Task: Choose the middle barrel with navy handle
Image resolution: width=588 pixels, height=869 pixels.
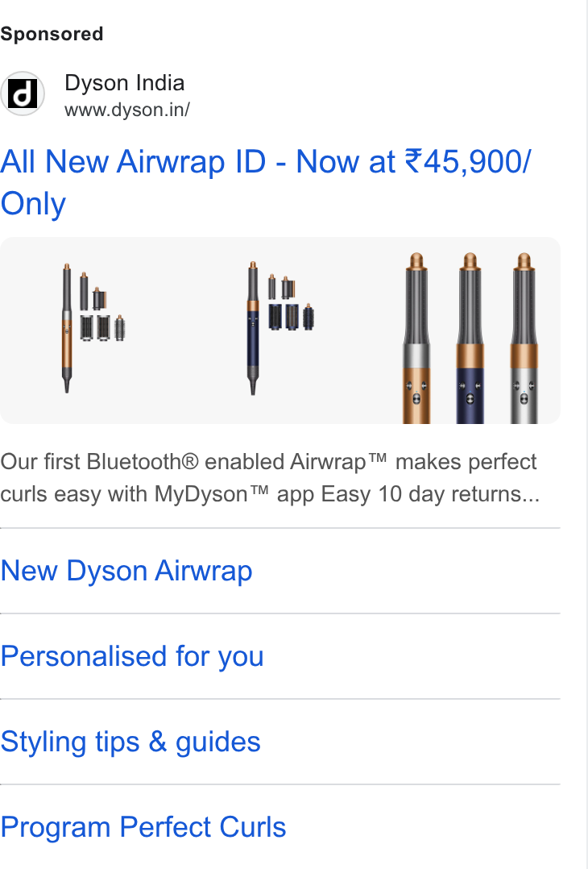Action: [470, 338]
